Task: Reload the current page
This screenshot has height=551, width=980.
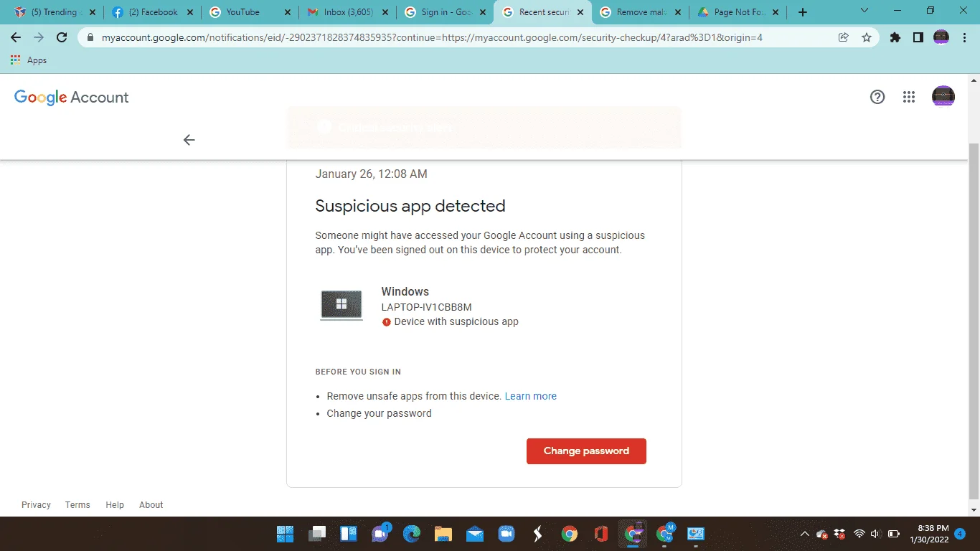Action: [x=62, y=37]
